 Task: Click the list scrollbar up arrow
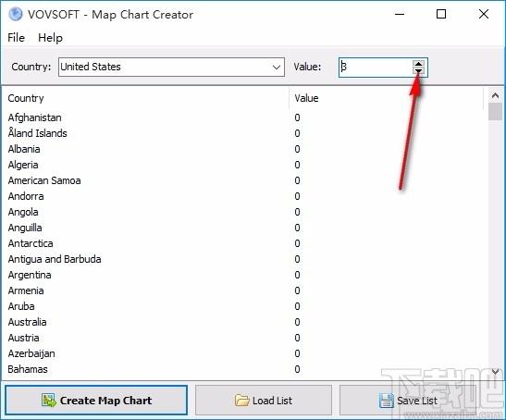(495, 95)
